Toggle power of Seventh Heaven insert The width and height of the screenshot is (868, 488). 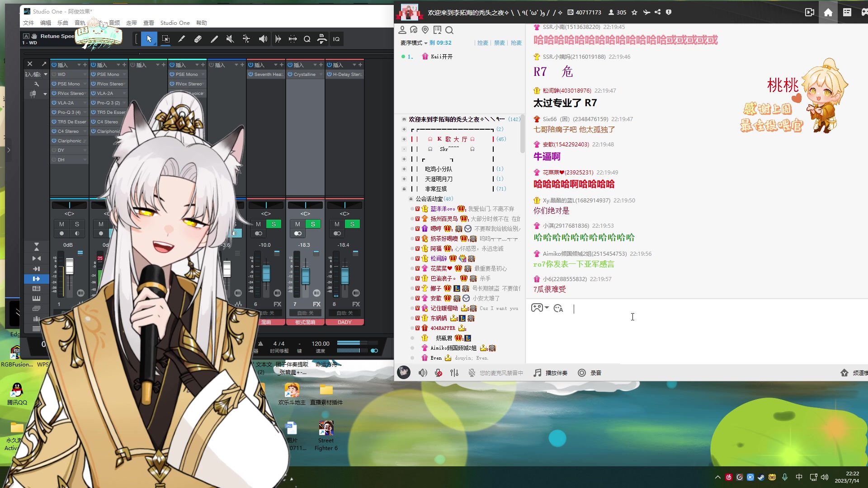coord(250,75)
